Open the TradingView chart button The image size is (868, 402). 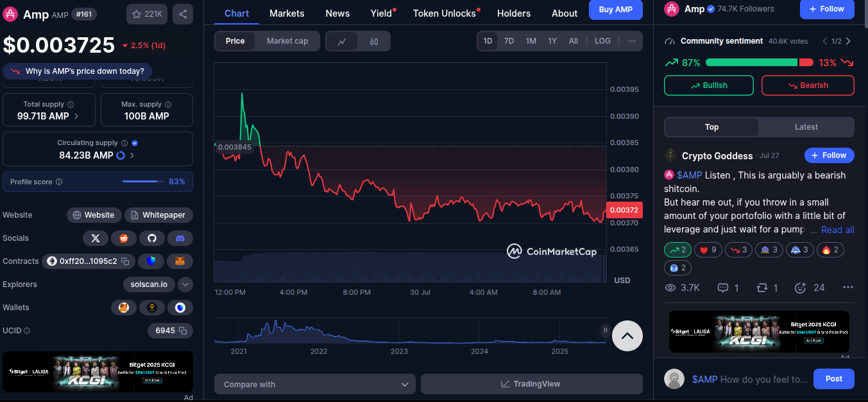531,384
